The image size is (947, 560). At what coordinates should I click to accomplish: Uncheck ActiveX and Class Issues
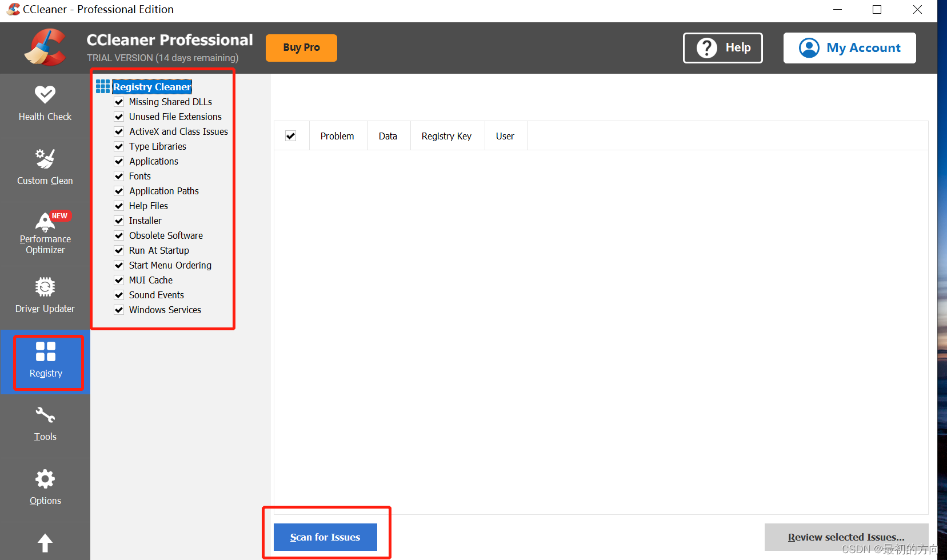[x=119, y=131]
